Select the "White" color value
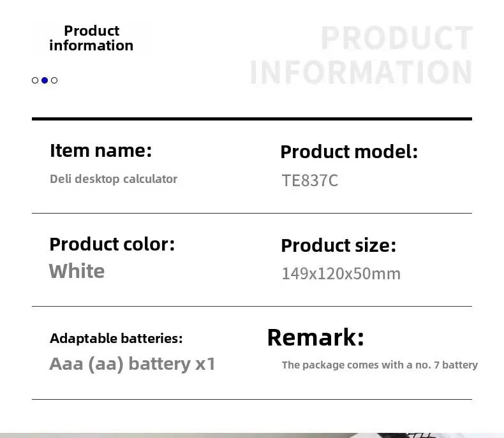 [77, 272]
